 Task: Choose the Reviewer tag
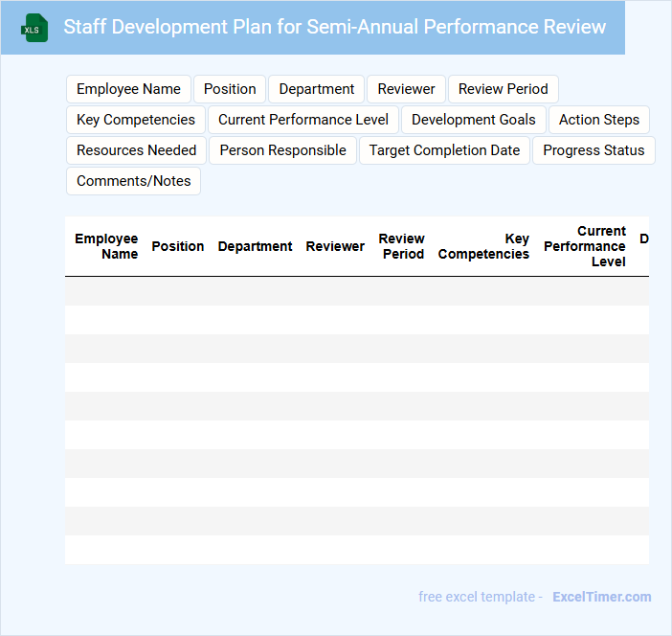click(406, 89)
